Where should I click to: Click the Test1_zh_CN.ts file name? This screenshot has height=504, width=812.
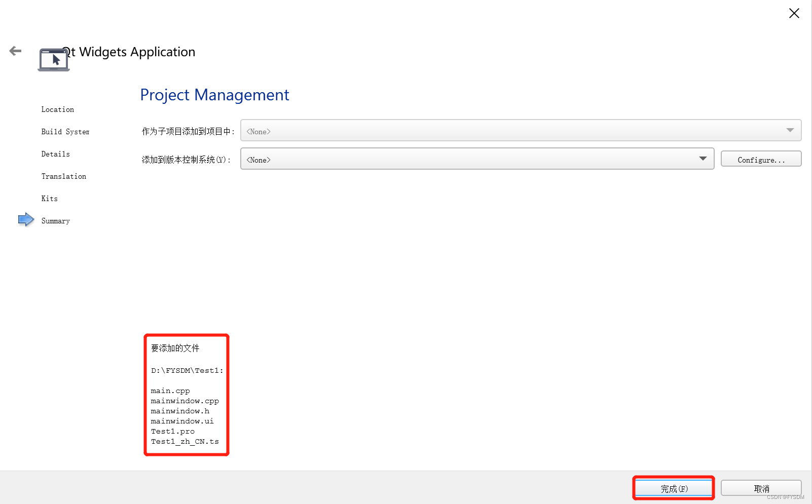coord(185,441)
